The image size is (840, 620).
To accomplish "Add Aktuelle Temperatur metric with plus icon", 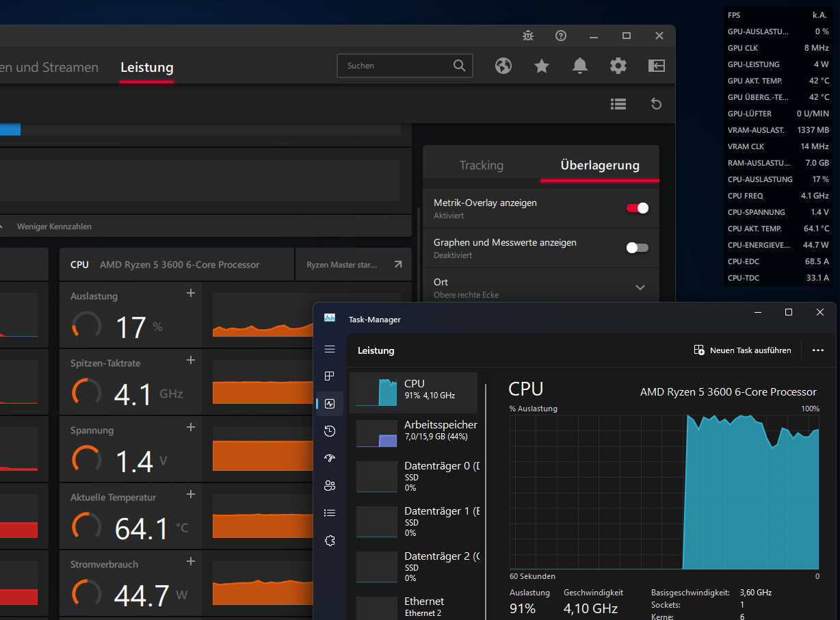I will 191,494.
